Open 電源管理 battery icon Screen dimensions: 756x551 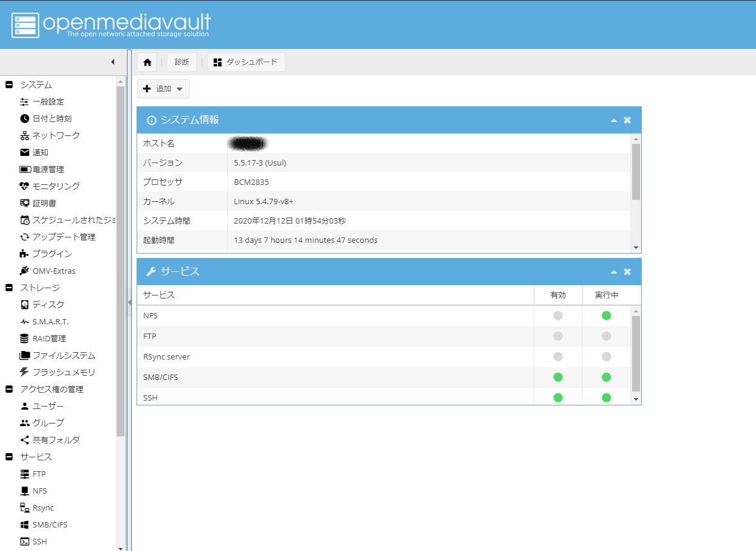coord(25,169)
